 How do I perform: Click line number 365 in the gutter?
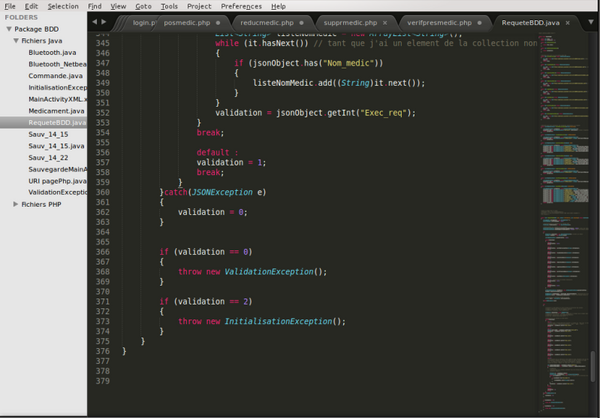point(102,242)
